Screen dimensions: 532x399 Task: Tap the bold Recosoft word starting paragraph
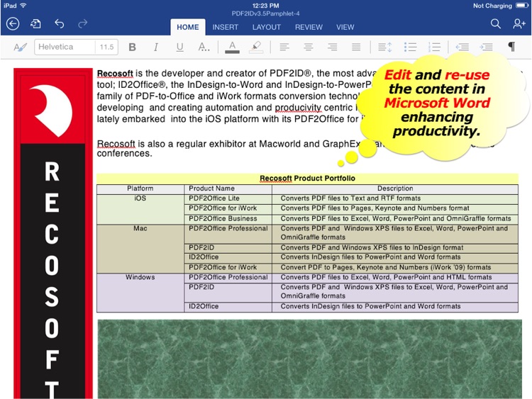tap(115, 74)
